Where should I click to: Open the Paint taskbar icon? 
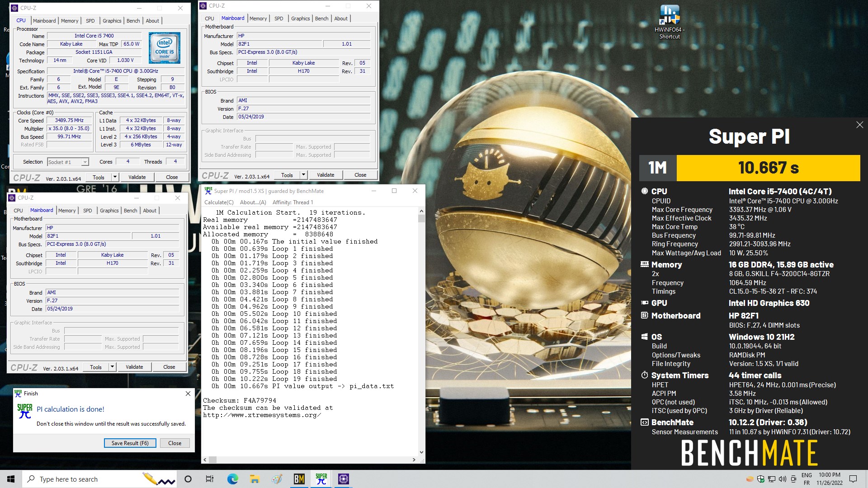point(277,479)
